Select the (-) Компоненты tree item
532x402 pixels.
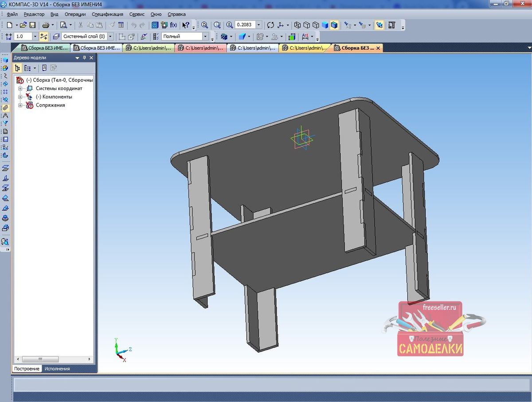coord(54,97)
